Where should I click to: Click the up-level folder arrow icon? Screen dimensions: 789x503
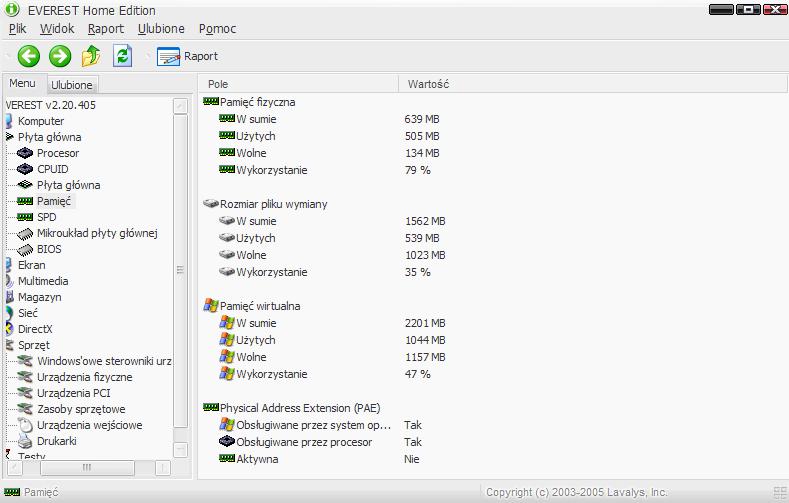91,56
